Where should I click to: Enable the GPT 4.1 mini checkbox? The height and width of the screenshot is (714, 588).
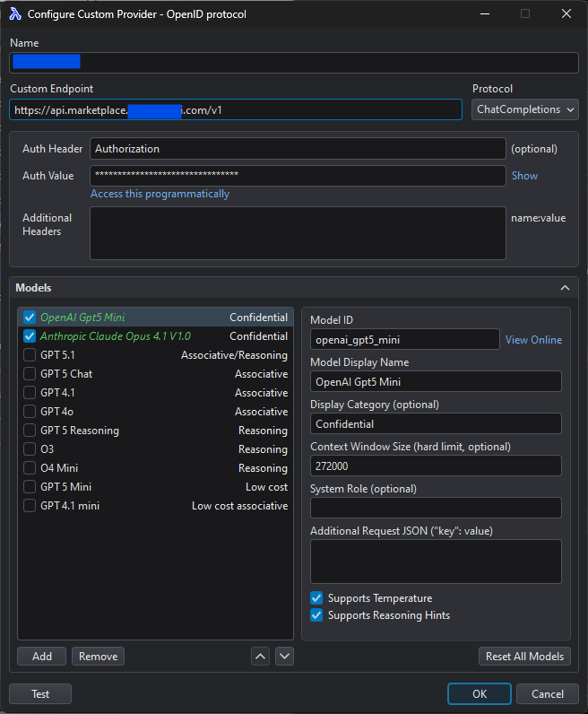[30, 505]
